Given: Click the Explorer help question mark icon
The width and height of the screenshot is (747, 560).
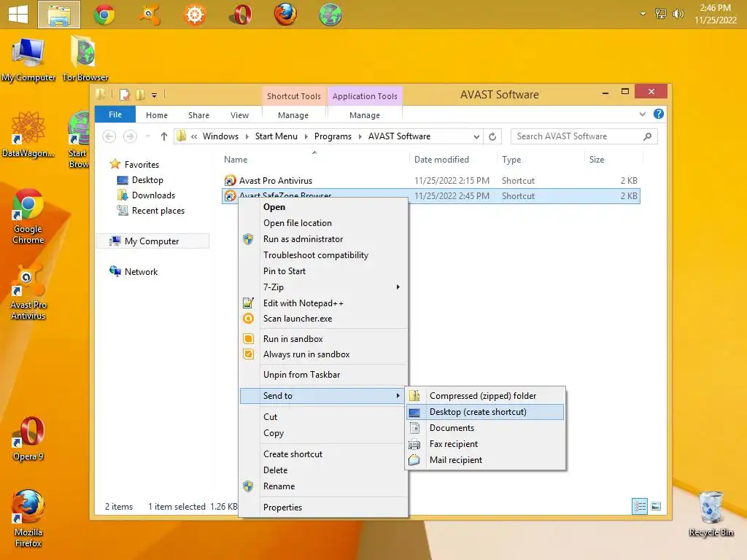Looking at the screenshot, I should point(659,114).
